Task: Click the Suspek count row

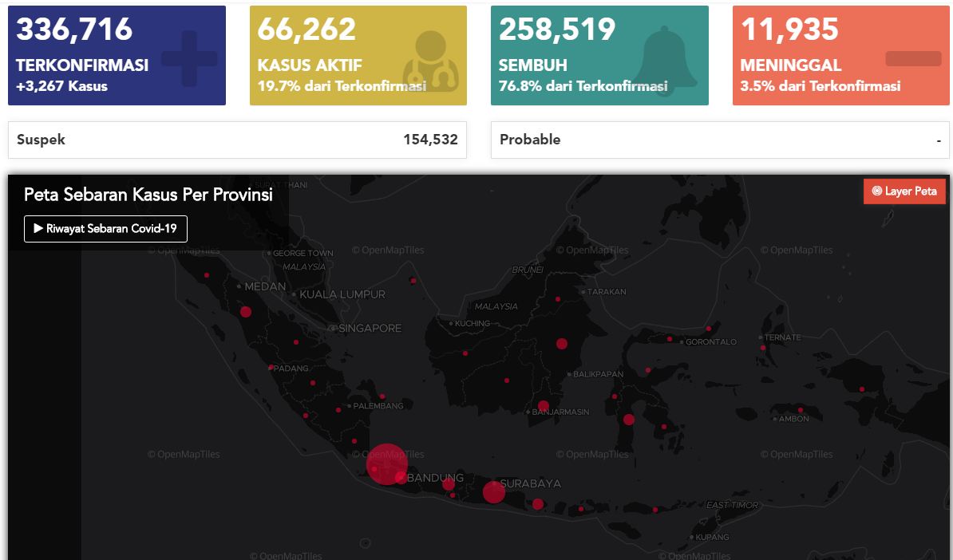Action: click(237, 140)
